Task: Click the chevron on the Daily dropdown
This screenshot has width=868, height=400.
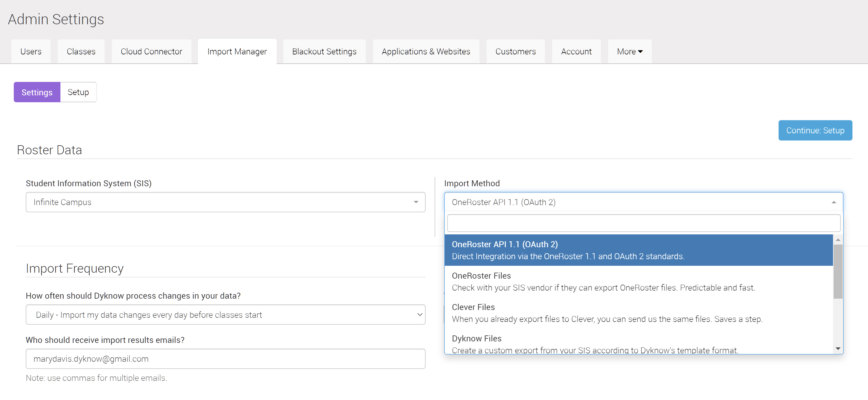Action: click(x=420, y=314)
